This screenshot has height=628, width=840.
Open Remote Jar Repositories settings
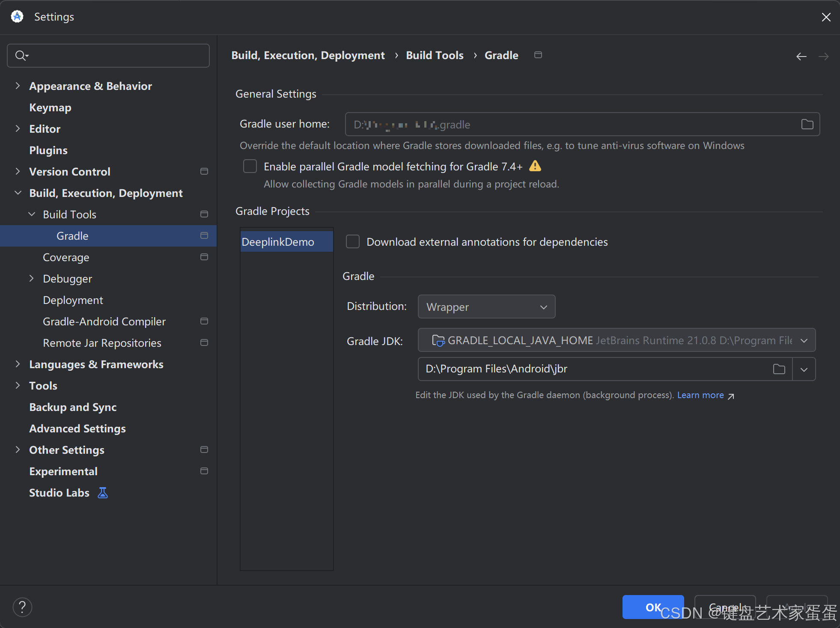102,343
